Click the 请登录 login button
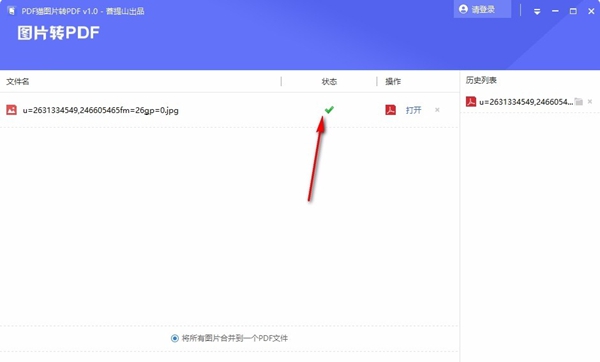The width and height of the screenshot is (600, 362). [482, 9]
